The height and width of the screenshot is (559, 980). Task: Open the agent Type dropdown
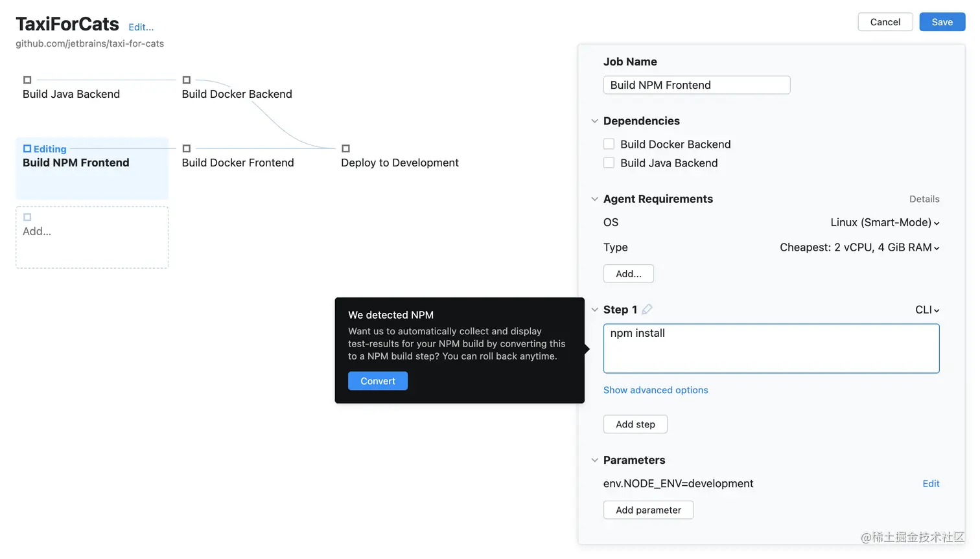click(x=859, y=247)
